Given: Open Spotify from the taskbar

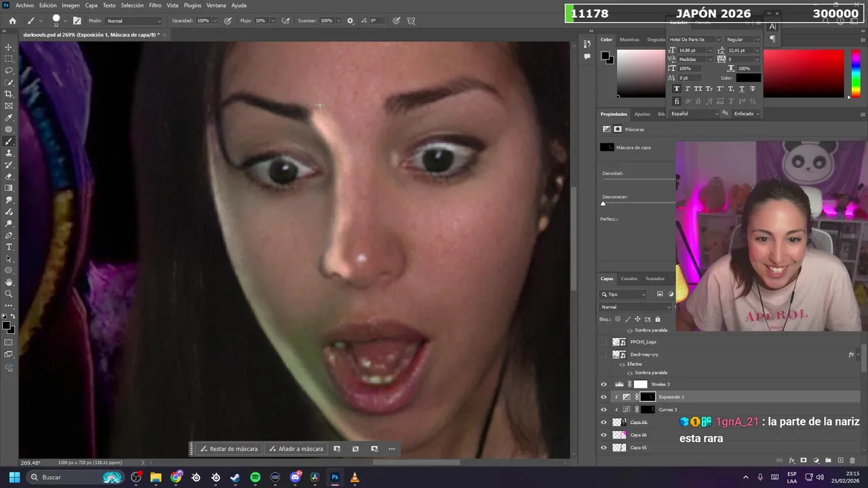Looking at the screenshot, I should point(255,477).
